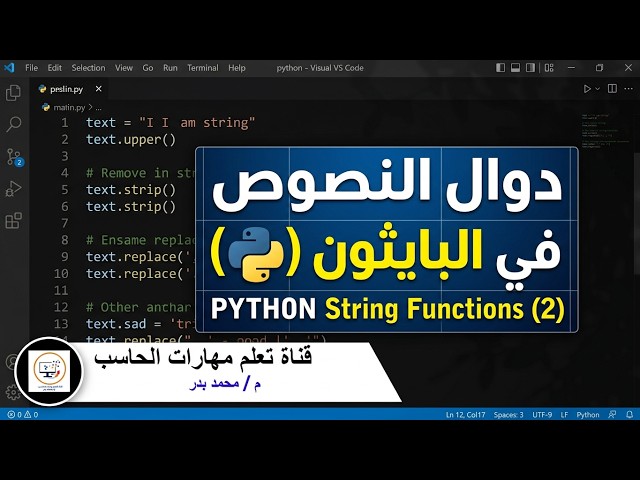The width and height of the screenshot is (640, 480).
Task: Open the Search view in activity bar
Action: (x=13, y=124)
